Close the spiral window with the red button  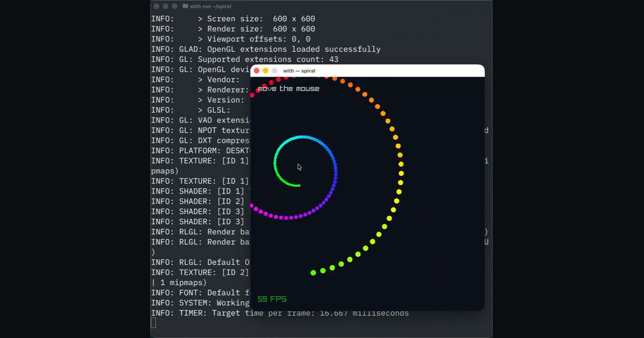click(x=257, y=71)
